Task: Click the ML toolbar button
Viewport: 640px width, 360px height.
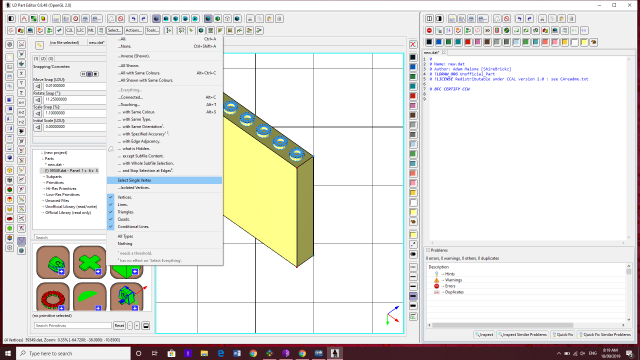Action: (x=91, y=31)
